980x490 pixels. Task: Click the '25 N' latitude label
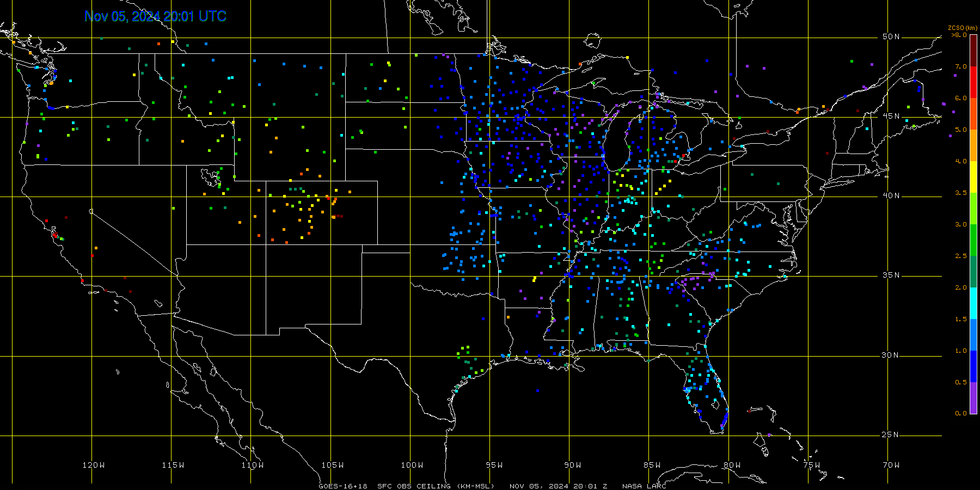[891, 434]
